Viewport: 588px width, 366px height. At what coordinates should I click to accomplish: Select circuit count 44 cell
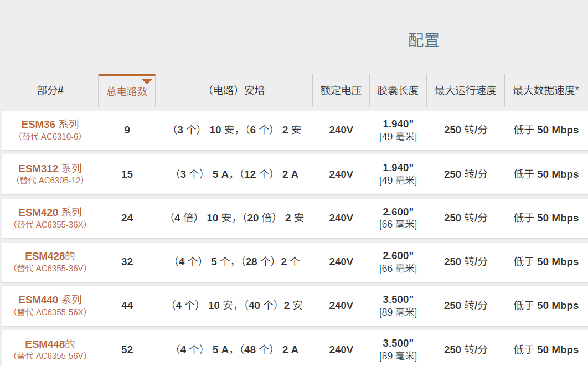127,306
